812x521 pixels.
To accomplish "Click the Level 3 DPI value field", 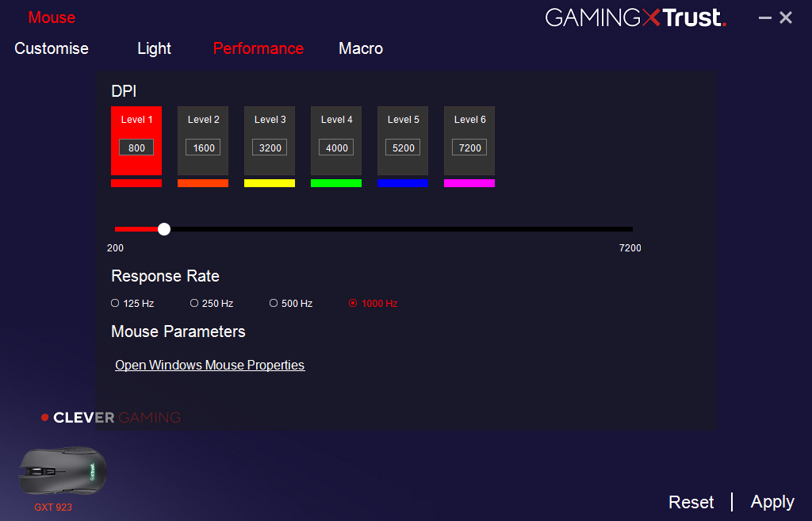I will point(270,147).
